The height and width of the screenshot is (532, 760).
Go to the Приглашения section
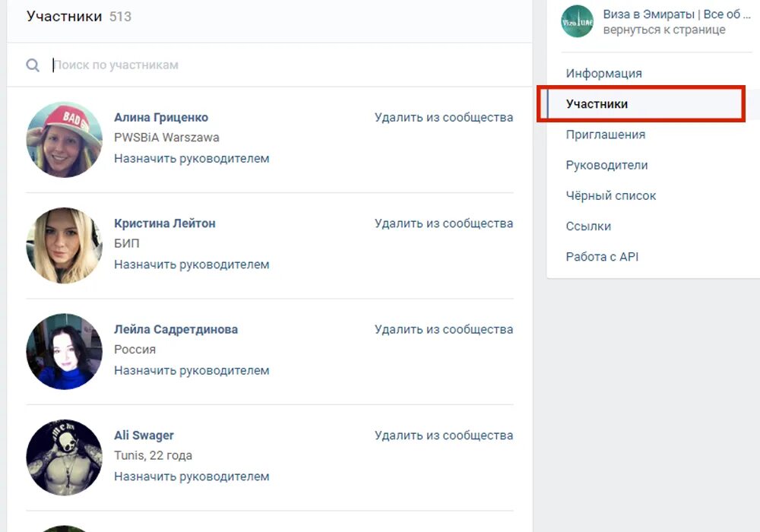(605, 135)
